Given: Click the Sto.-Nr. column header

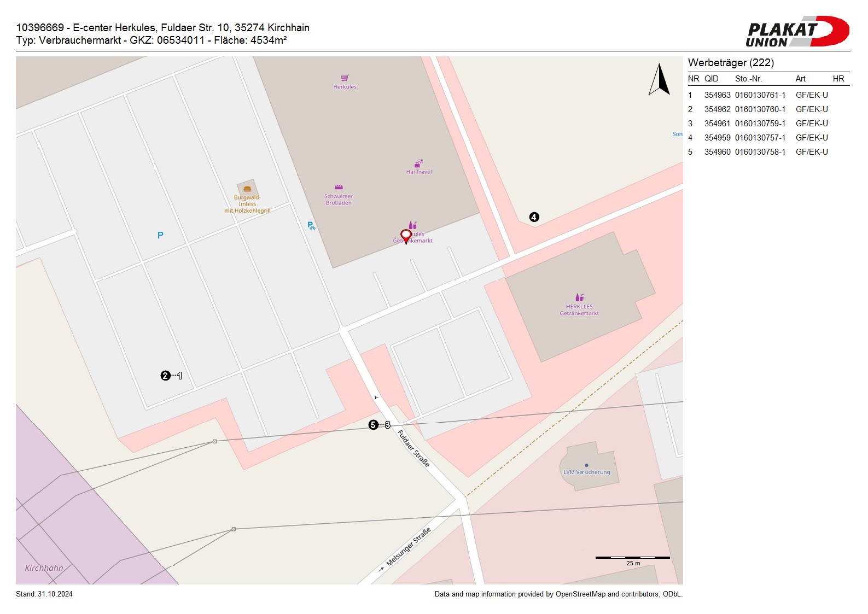Looking at the screenshot, I should coord(748,79).
